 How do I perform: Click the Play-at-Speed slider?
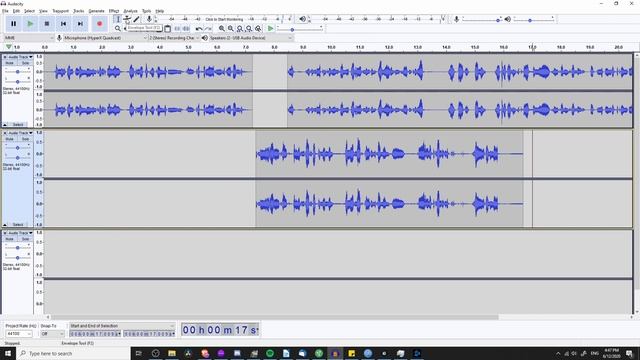[300, 29]
